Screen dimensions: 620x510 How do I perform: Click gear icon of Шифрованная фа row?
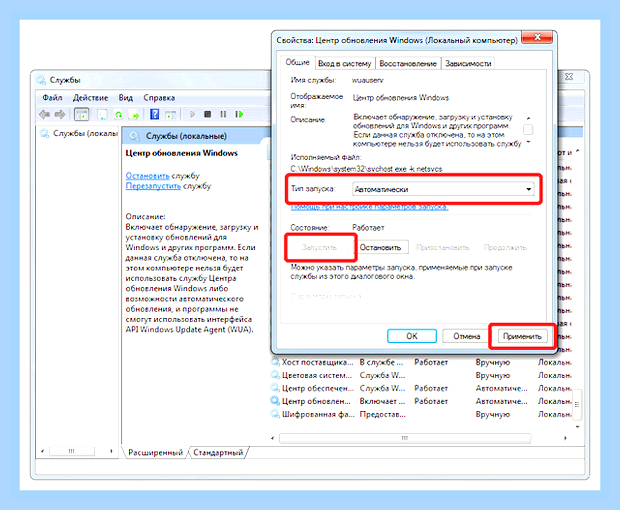(275, 414)
